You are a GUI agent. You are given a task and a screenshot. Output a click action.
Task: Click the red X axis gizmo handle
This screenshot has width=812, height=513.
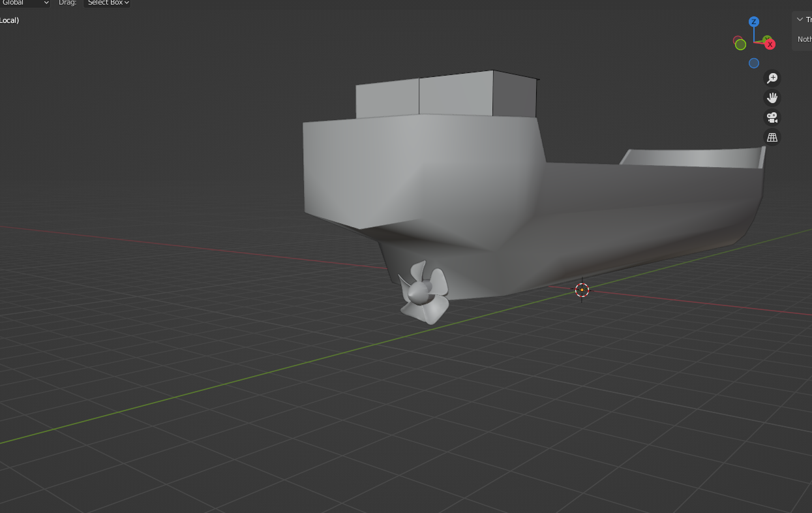[x=770, y=44]
